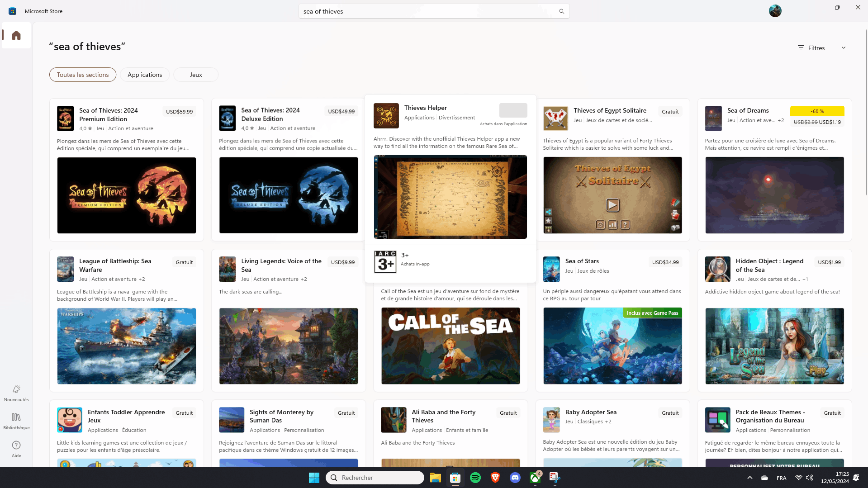The width and height of the screenshot is (868, 488).
Task: Open Spotify from the taskbar
Action: [x=475, y=478]
